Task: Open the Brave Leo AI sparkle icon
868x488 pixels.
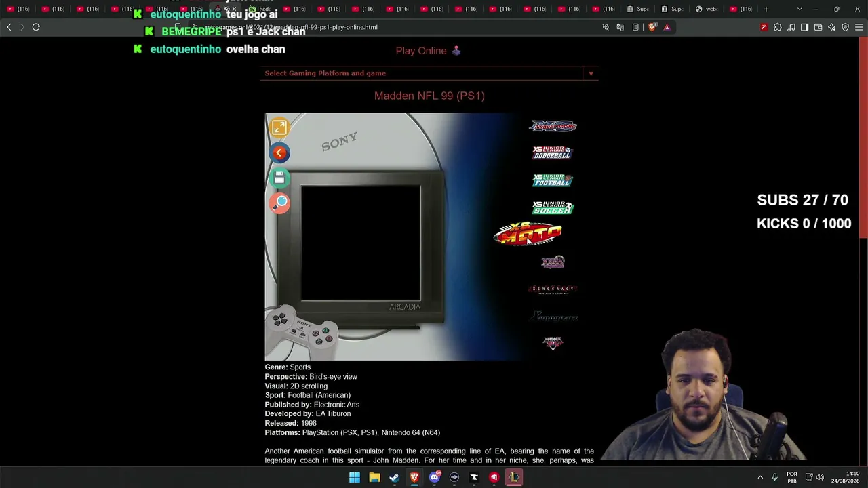Action: click(832, 27)
